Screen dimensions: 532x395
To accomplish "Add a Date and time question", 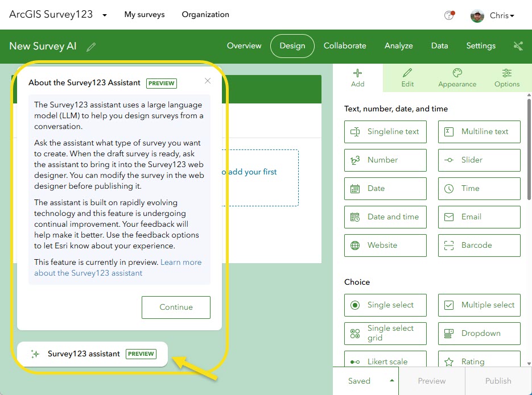I will click(385, 217).
